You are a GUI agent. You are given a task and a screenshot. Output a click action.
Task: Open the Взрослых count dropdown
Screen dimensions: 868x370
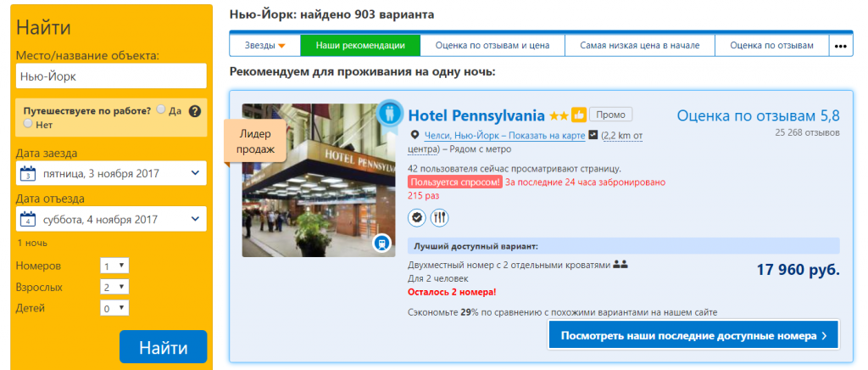(x=114, y=287)
